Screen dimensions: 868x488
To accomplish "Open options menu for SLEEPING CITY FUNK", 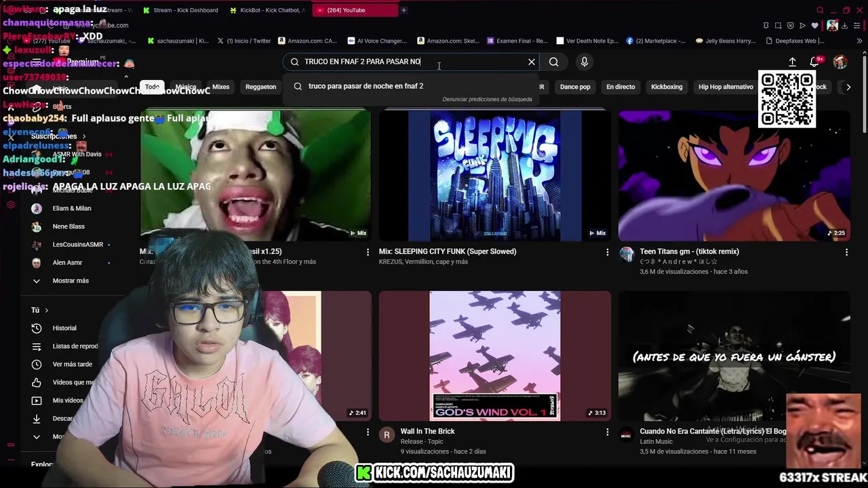I will pyautogui.click(x=607, y=252).
